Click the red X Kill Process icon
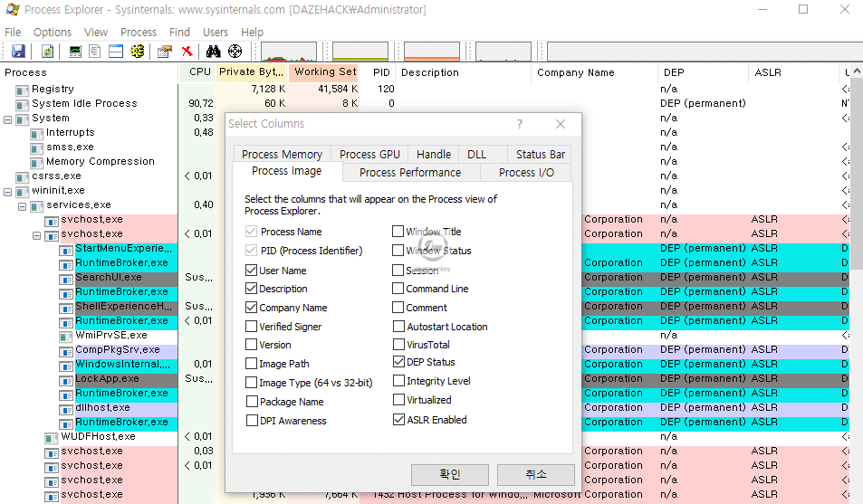This screenshot has width=863, height=504. coord(187,52)
